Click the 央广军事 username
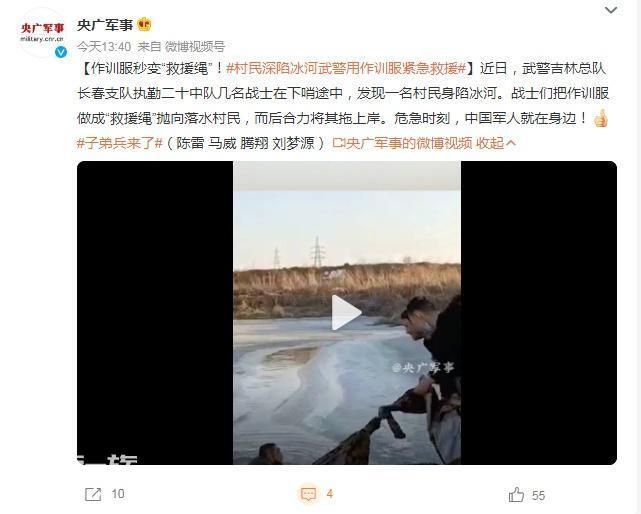The image size is (641, 514). click(105, 25)
